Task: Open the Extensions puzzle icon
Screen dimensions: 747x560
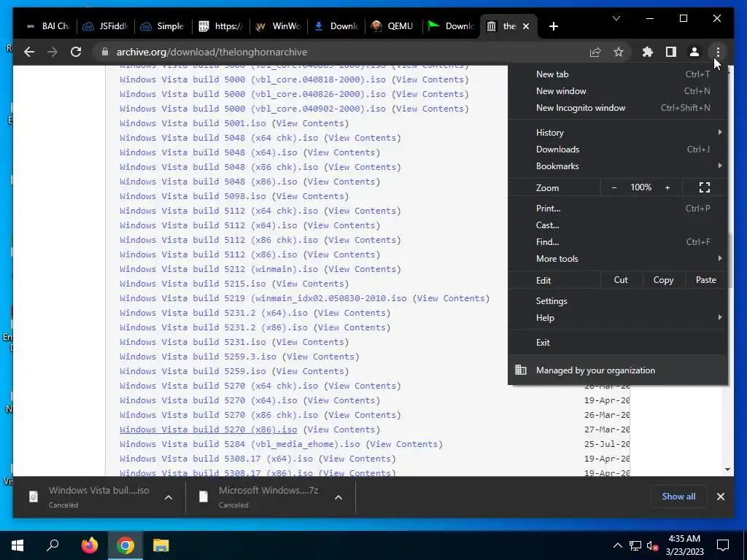Action: 648,52
